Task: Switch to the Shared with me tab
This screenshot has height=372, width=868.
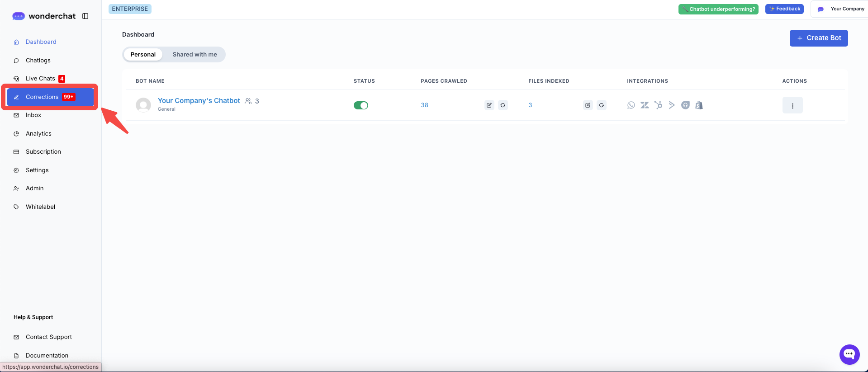Action: click(194, 55)
